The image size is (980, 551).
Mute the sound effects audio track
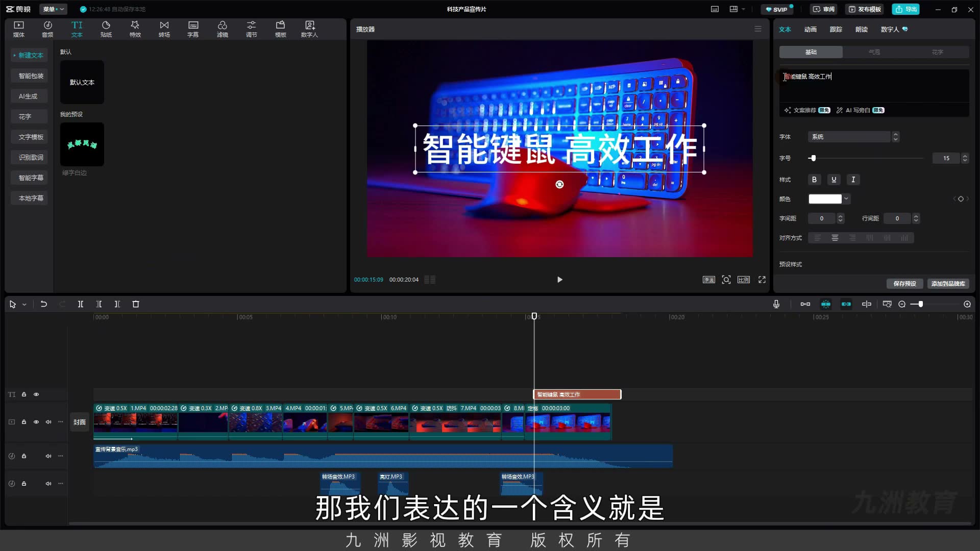48,484
